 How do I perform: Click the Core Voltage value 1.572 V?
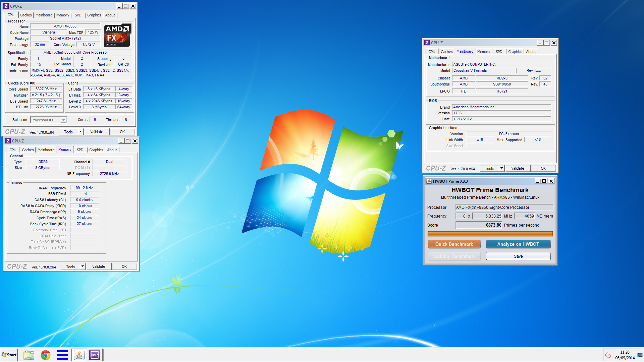[89, 44]
